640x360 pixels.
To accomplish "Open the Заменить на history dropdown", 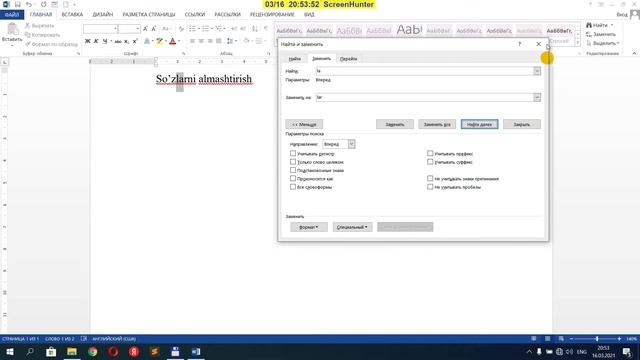I will [537, 97].
